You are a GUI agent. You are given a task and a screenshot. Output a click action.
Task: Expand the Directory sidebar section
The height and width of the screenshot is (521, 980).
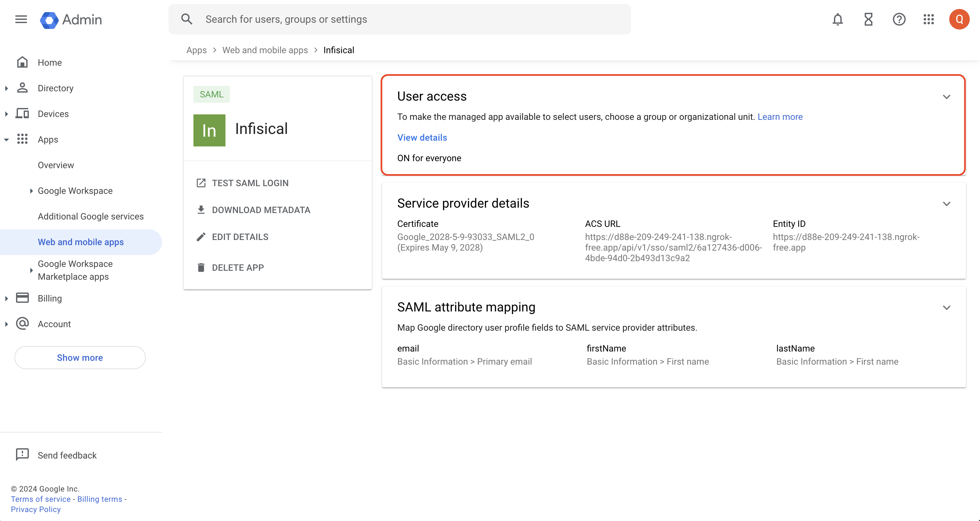tap(6, 88)
